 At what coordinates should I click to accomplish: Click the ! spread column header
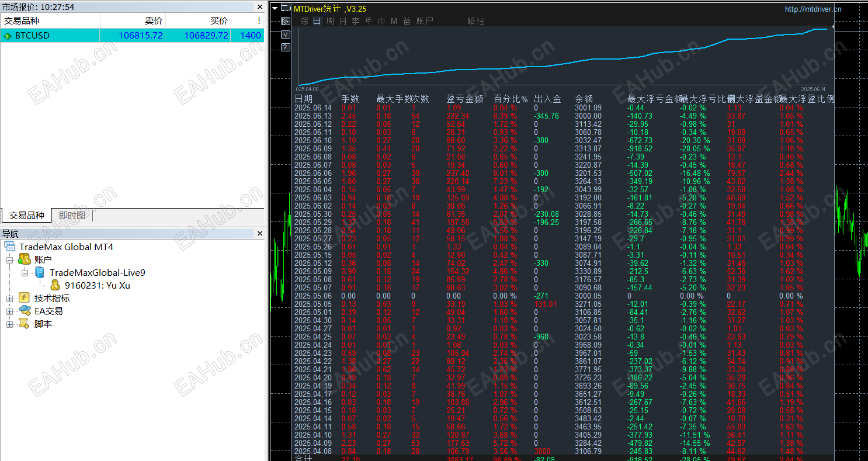pos(248,20)
